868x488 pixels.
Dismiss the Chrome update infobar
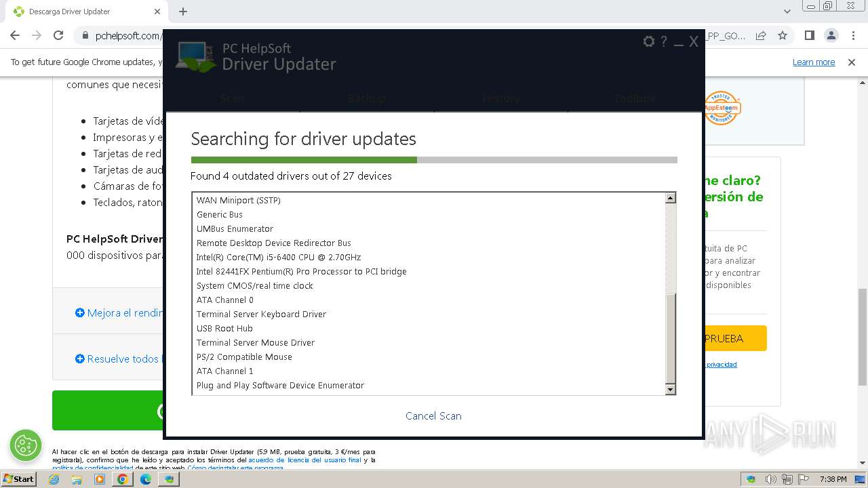(852, 62)
